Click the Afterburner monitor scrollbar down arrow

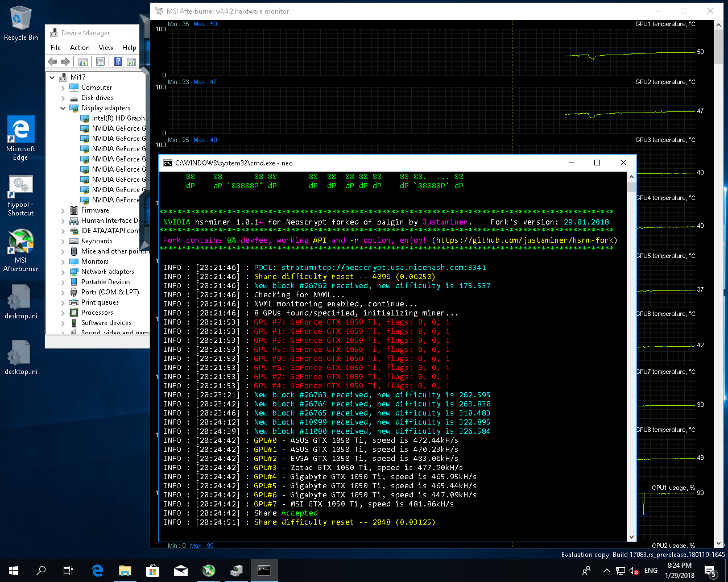point(719,542)
